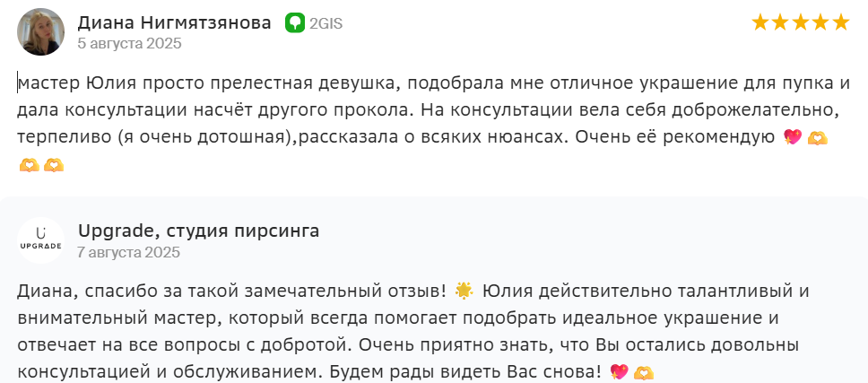Viewport: 868px width, 383px height.
Task: Click the sun emoji in Upgrade's reply
Action: tap(464, 290)
